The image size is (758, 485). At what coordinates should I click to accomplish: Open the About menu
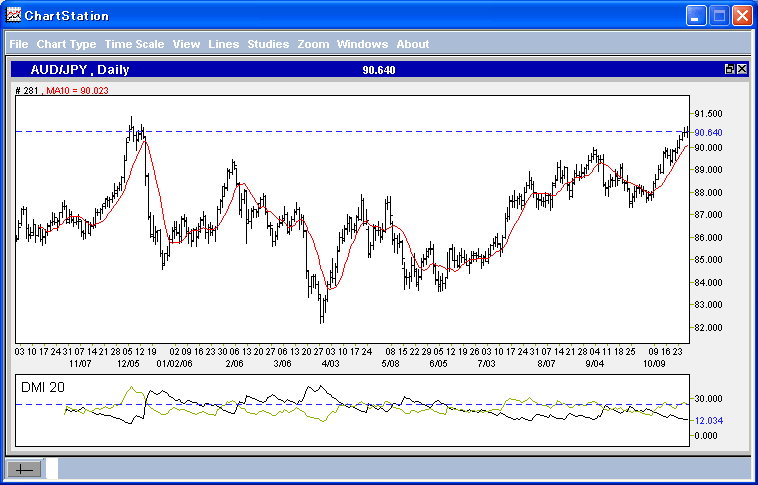pos(412,44)
